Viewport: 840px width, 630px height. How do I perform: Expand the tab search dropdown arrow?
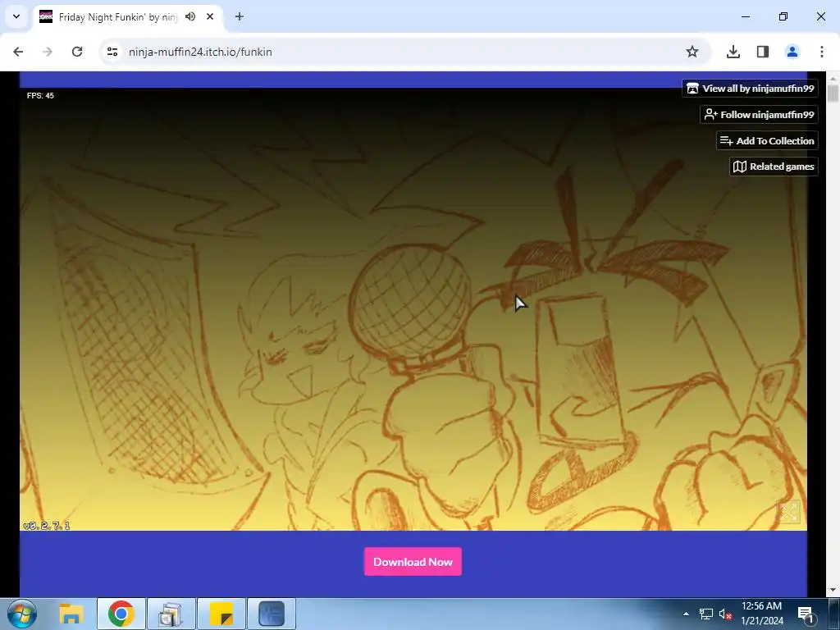(16, 16)
